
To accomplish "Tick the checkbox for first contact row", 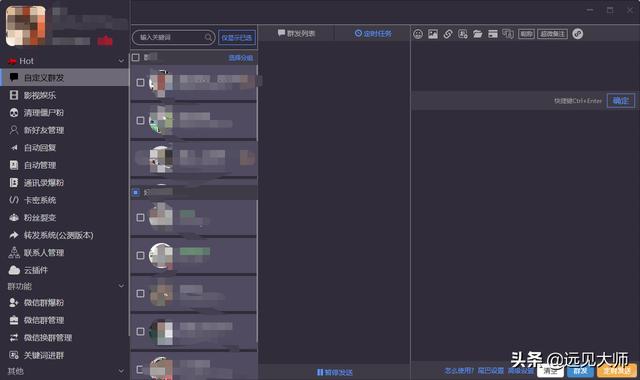I will tap(140, 82).
